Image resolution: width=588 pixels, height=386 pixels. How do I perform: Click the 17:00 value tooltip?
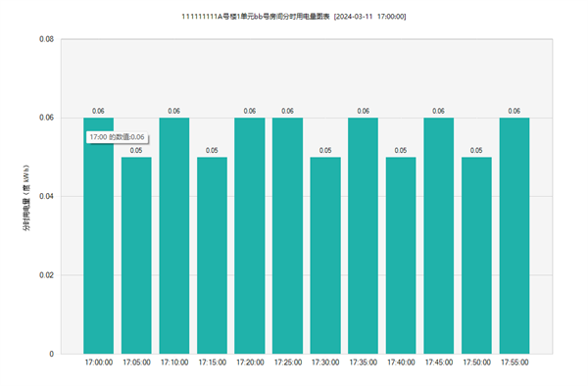click(x=117, y=137)
